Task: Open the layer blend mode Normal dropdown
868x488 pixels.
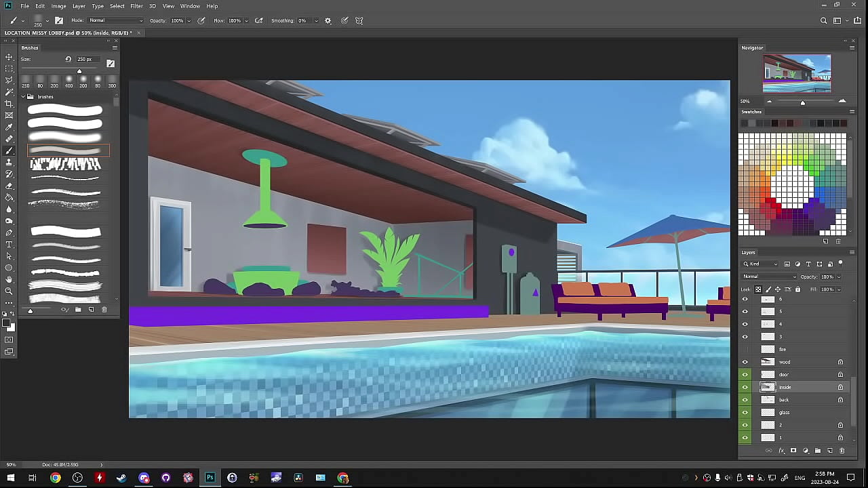Action: pos(770,277)
